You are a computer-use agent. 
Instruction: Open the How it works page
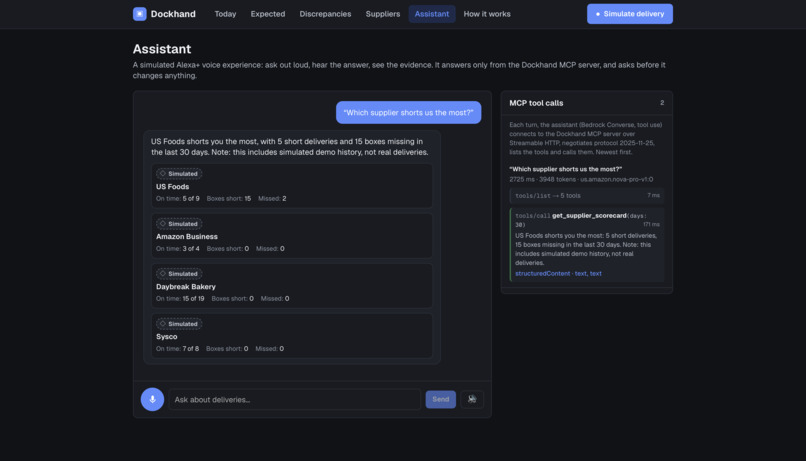point(487,14)
